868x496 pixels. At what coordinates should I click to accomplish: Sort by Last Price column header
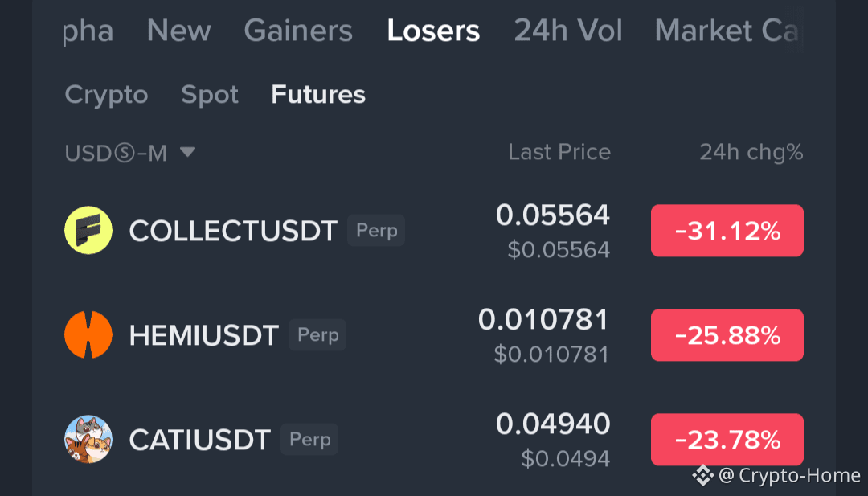pos(559,152)
